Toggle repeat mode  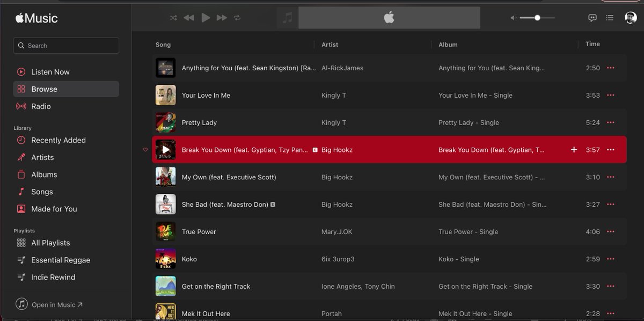click(237, 18)
